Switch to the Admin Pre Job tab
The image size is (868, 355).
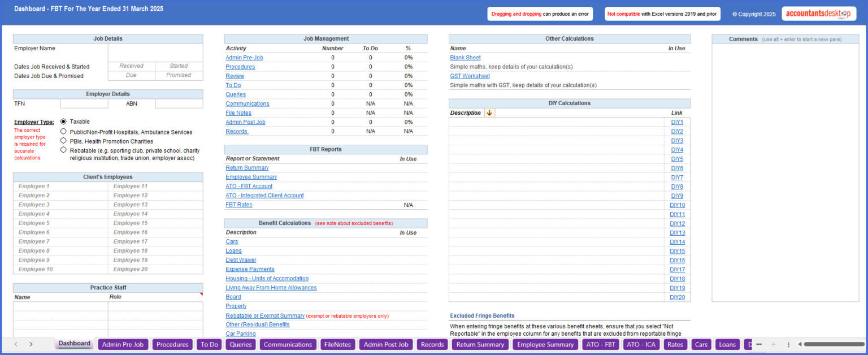click(x=123, y=344)
